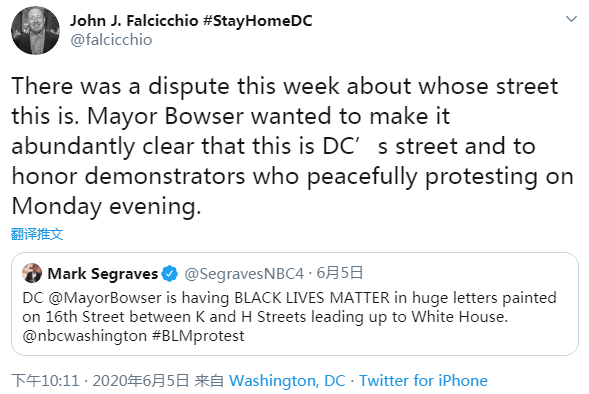Viewport: 589px width, 394px height.
Task: Open the quoted tweet about BLACK LIVES MATTER
Action: (295, 304)
